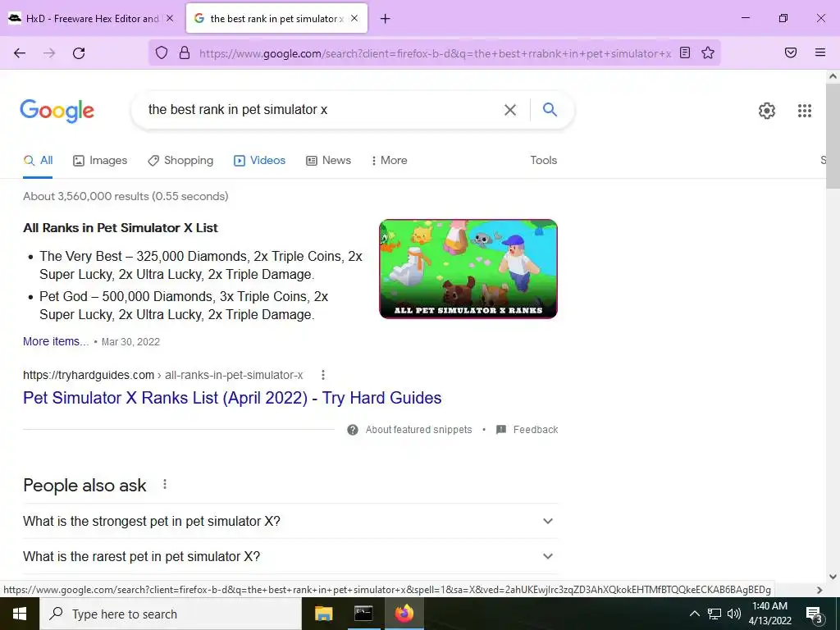
Task: Click the Google logo
Action: point(57,111)
